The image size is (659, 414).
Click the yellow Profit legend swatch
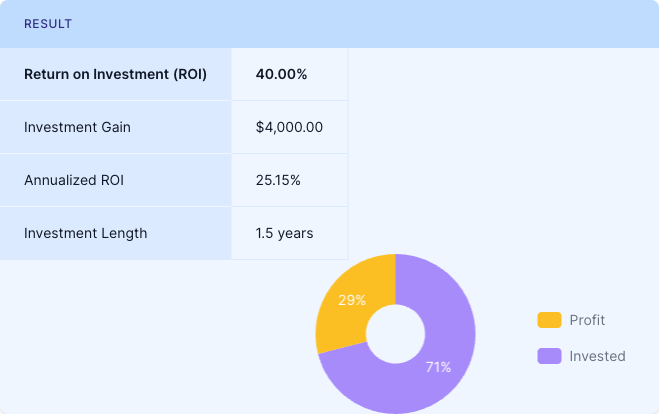point(549,320)
